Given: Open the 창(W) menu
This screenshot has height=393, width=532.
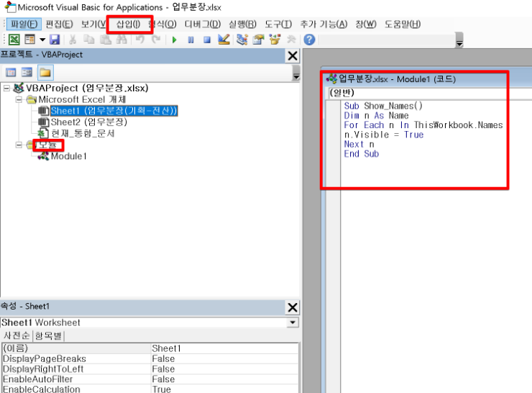Looking at the screenshot, I should (x=366, y=24).
